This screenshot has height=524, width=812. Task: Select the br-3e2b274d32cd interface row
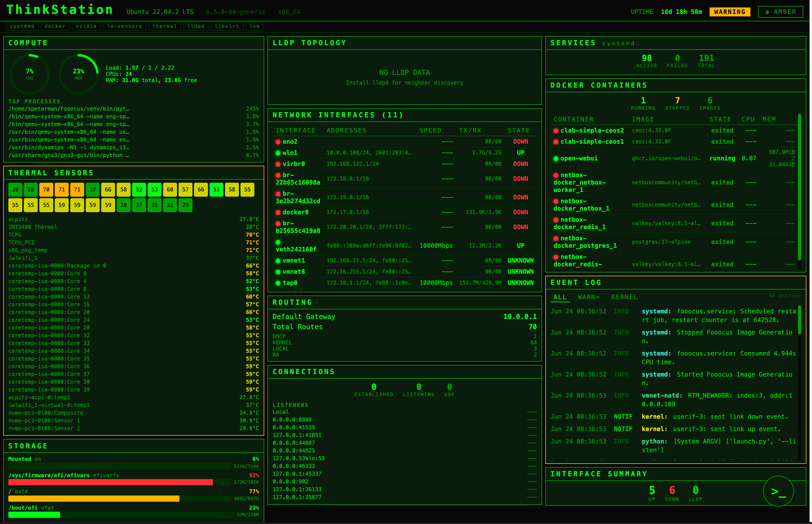point(404,198)
